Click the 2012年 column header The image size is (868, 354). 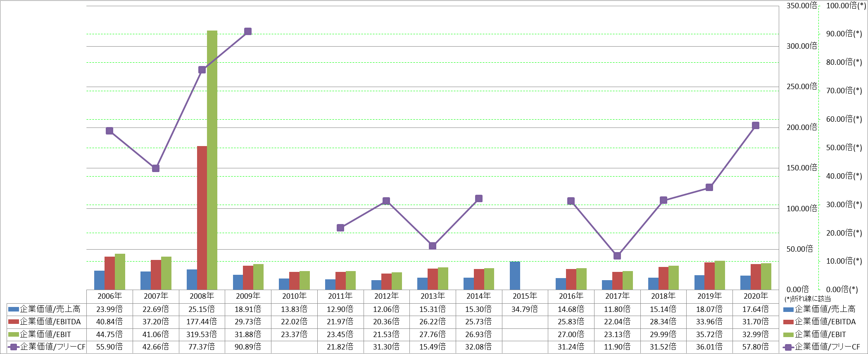coord(386,296)
